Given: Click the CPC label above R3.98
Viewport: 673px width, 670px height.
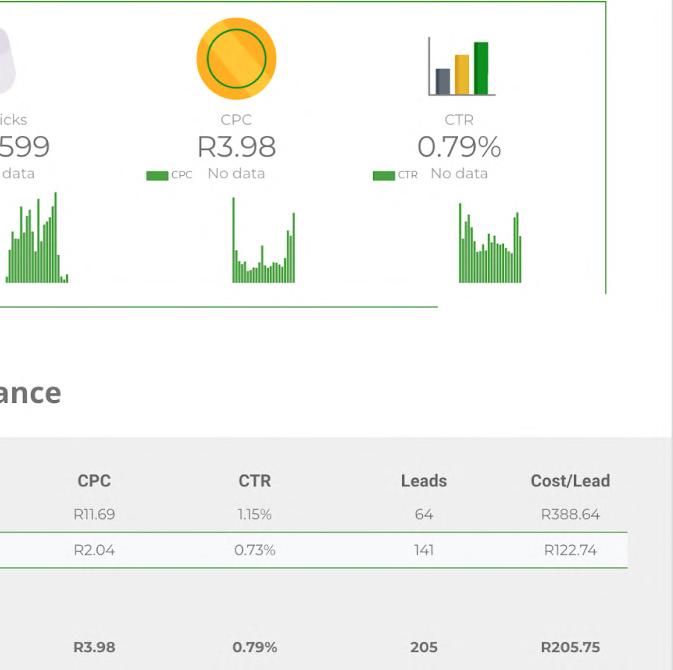Looking at the screenshot, I should (x=236, y=120).
